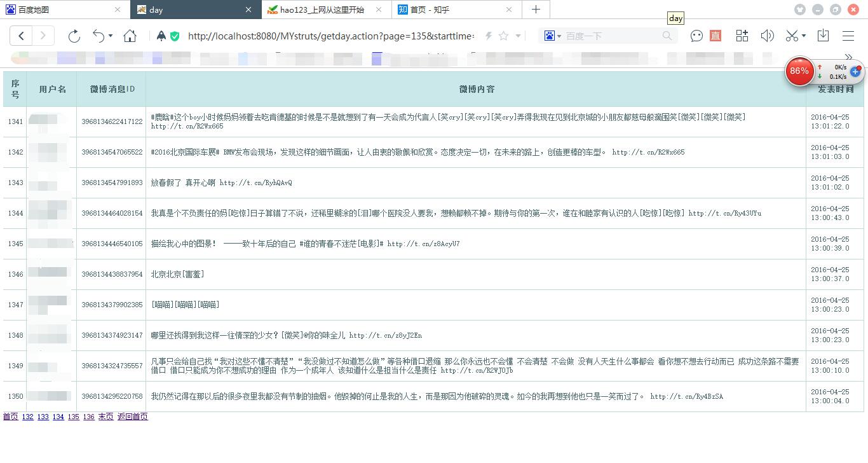Click the refresh page icon
The image size is (868, 463).
[x=74, y=36]
